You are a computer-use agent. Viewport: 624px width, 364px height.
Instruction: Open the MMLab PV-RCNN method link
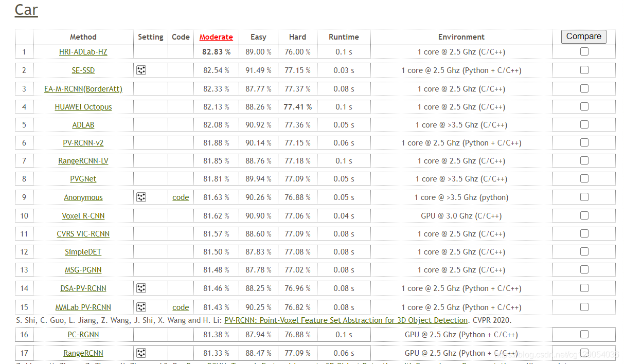coord(83,307)
